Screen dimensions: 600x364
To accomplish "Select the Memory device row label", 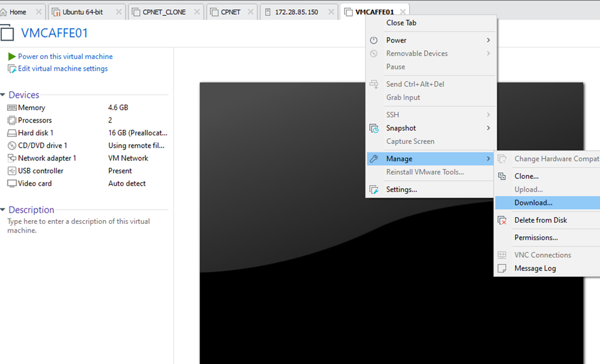I will tap(32, 108).
